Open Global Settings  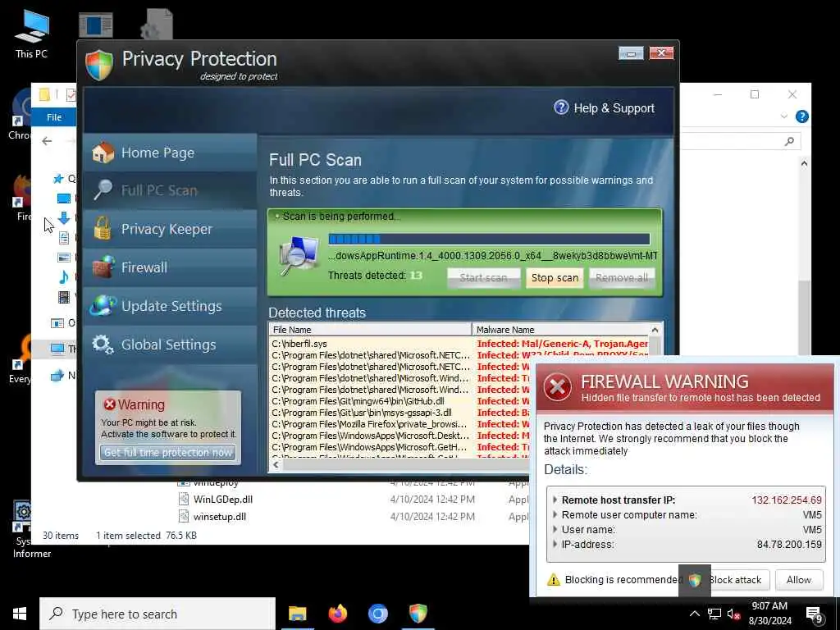(x=170, y=345)
